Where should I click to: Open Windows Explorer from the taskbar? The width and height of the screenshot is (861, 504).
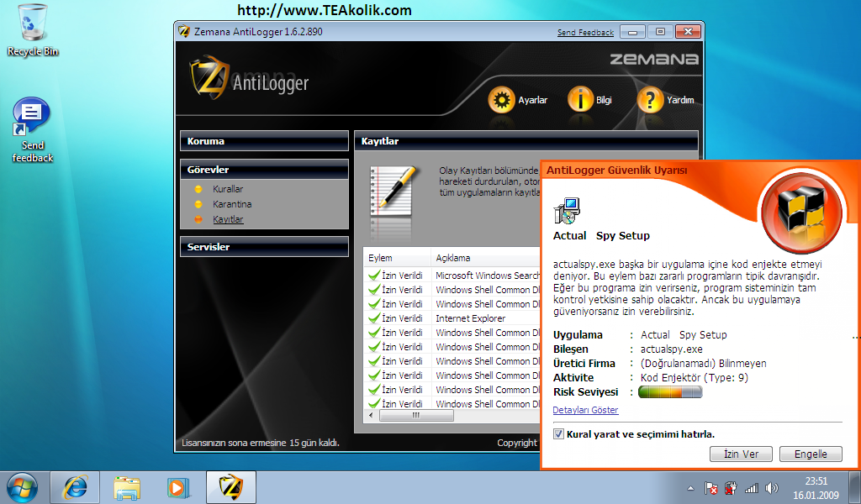(x=127, y=487)
